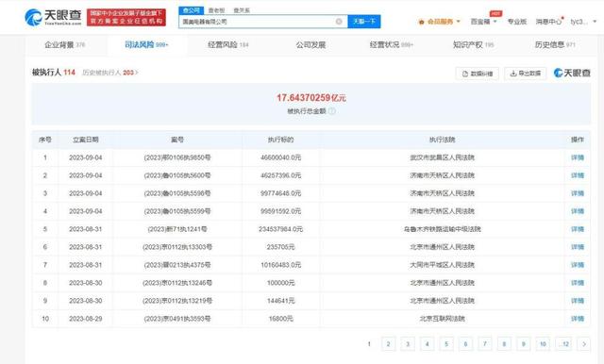Jump to last page ...12 in pagination

pyautogui.click(x=563, y=343)
